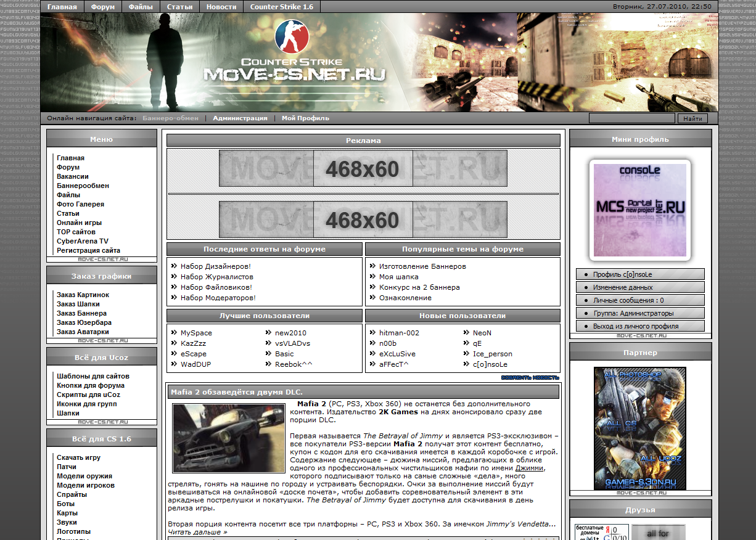Click Заказ Аватарки link
This screenshot has height=540, width=756.
pyautogui.click(x=83, y=332)
